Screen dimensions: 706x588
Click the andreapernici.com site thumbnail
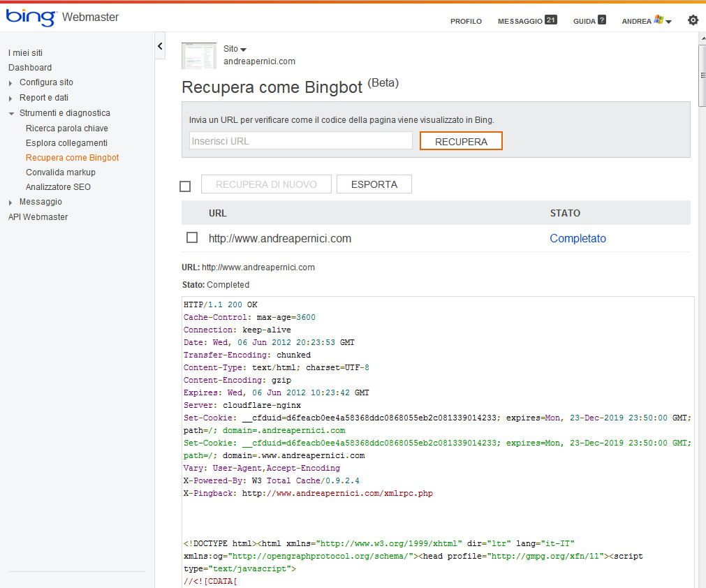198,56
